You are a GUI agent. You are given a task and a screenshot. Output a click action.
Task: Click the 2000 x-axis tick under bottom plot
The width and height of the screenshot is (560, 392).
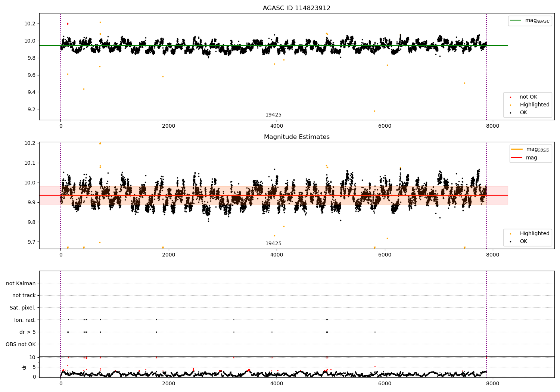pyautogui.click(x=169, y=384)
